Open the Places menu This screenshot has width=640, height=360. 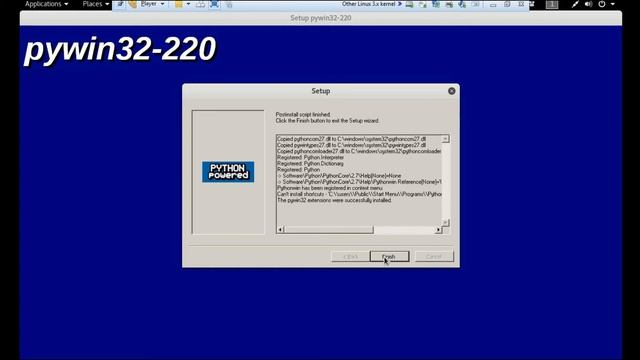tap(96, 4)
